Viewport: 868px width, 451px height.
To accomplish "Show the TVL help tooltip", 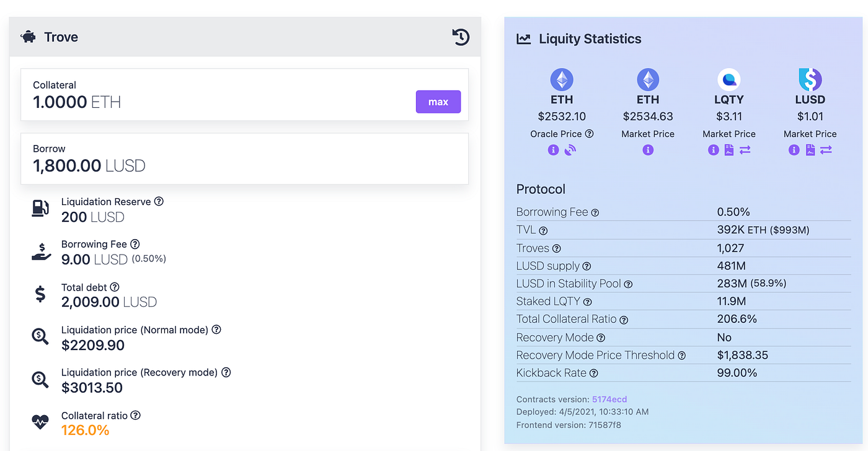I will click(543, 230).
